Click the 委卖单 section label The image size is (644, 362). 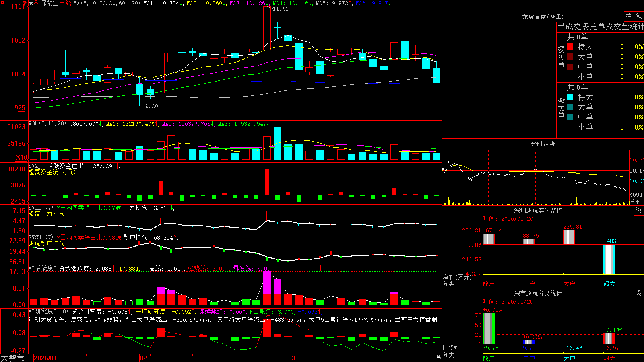click(x=561, y=107)
